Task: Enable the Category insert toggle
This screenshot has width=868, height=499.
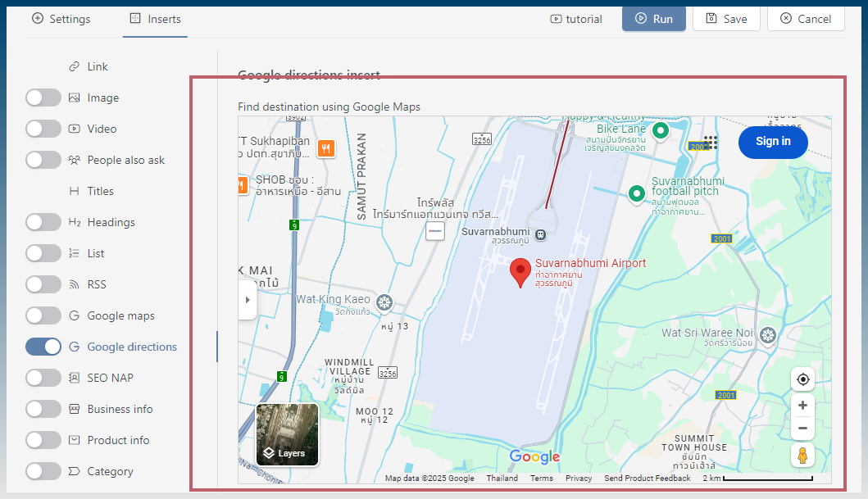Action: pos(43,471)
